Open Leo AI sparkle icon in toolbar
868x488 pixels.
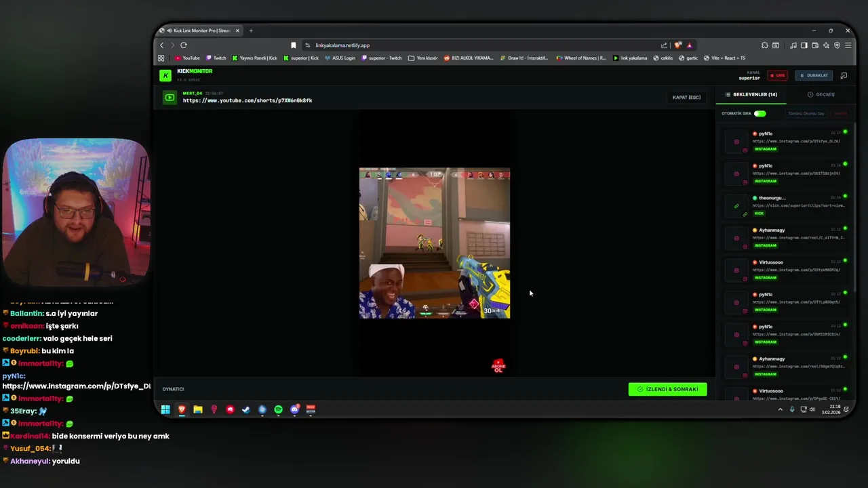(x=826, y=45)
